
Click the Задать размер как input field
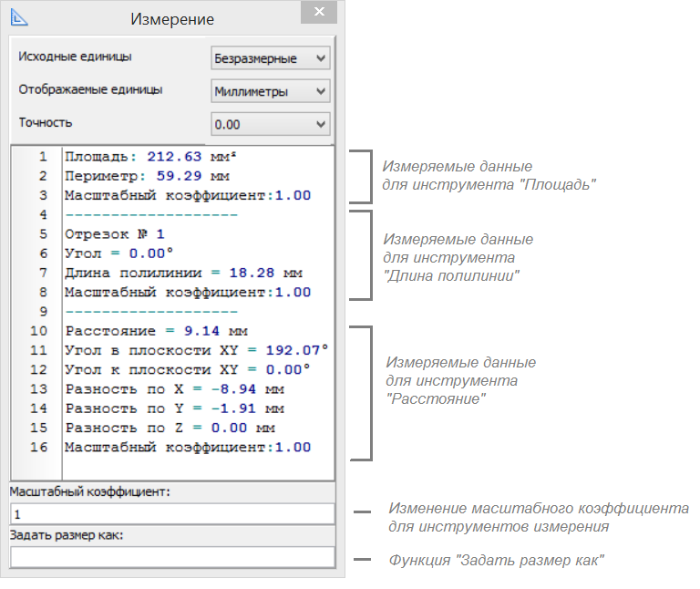pyautogui.click(x=172, y=557)
